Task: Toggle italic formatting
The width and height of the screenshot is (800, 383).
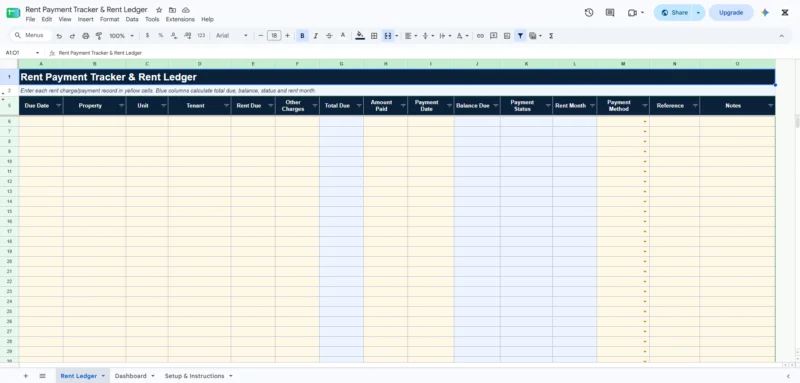Action: (316, 36)
